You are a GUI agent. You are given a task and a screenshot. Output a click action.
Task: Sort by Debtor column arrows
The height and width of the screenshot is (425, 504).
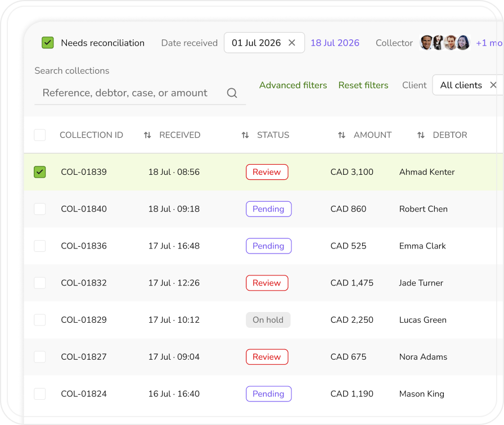pyautogui.click(x=421, y=135)
